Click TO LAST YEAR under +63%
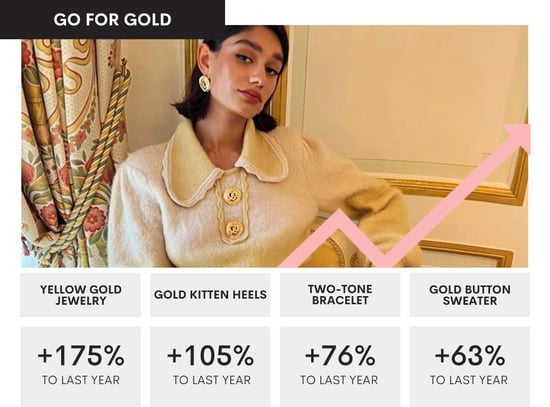 point(469,380)
